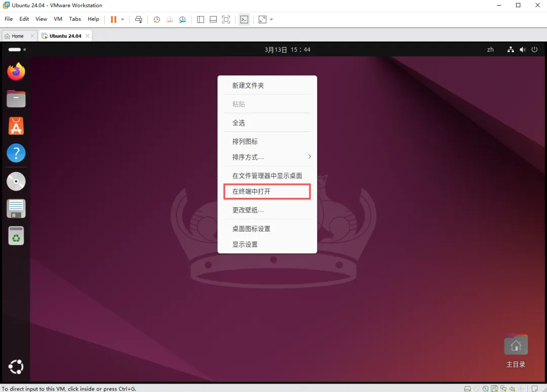Open the Edit menu
This screenshot has width=547, height=392.
coord(24,19)
